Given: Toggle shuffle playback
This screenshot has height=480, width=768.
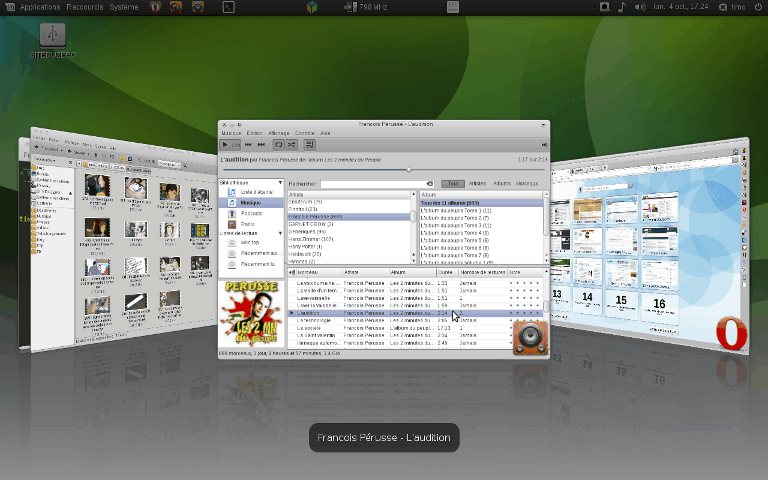Looking at the screenshot, I should 291,144.
